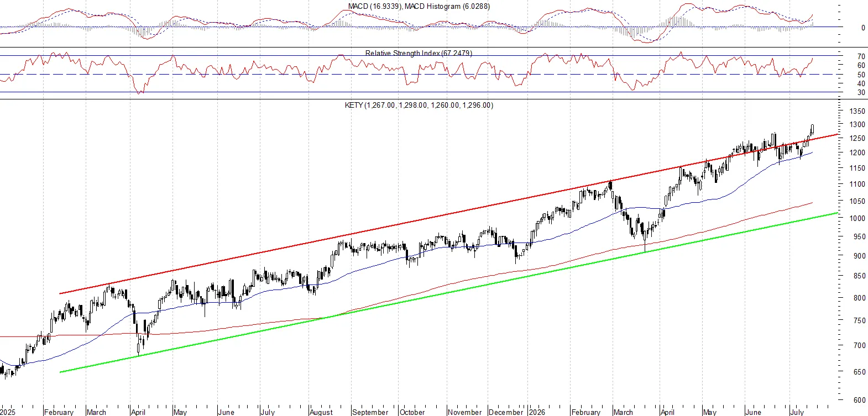Image resolution: width=868 pixels, height=416 pixels.
Task: Click the 700 price axis label
Action: point(859,346)
